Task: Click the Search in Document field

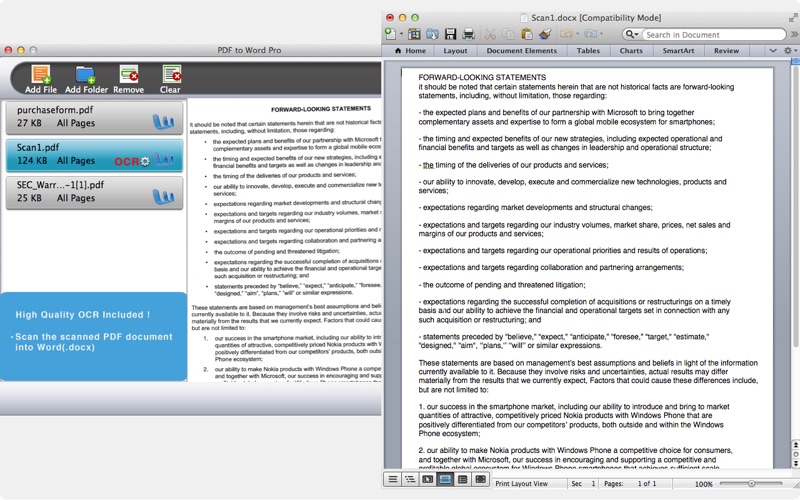Action: [713, 35]
